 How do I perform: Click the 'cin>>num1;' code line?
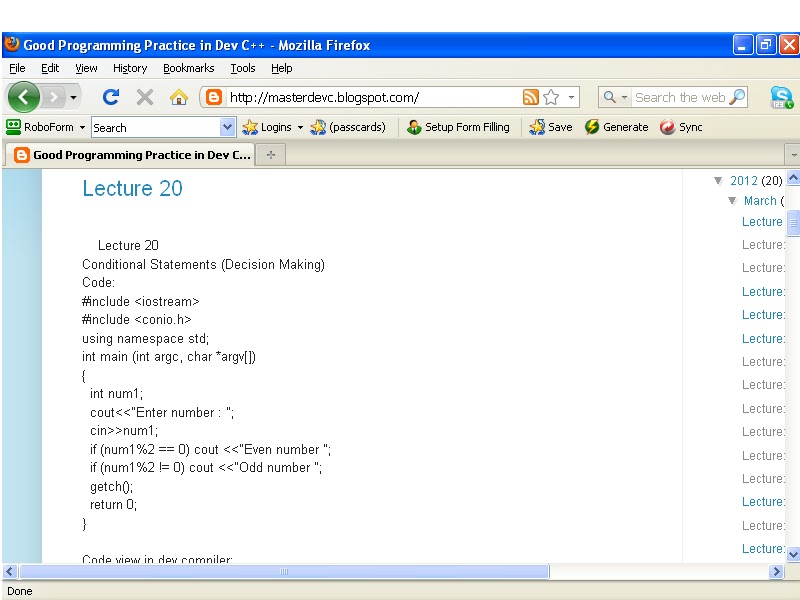[x=124, y=431]
